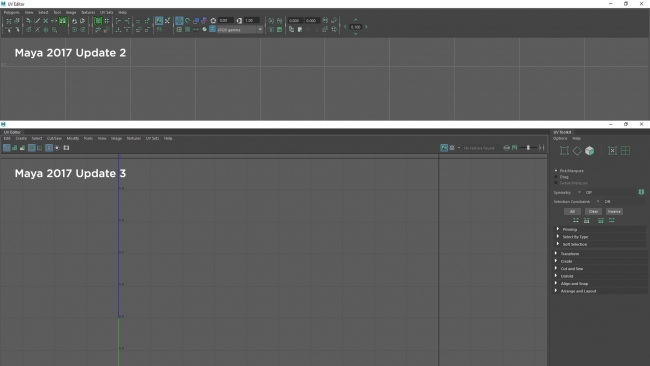The height and width of the screenshot is (366, 650).
Task: Click the 0.00 exposure field in upper toolbar
Action: 226,20
